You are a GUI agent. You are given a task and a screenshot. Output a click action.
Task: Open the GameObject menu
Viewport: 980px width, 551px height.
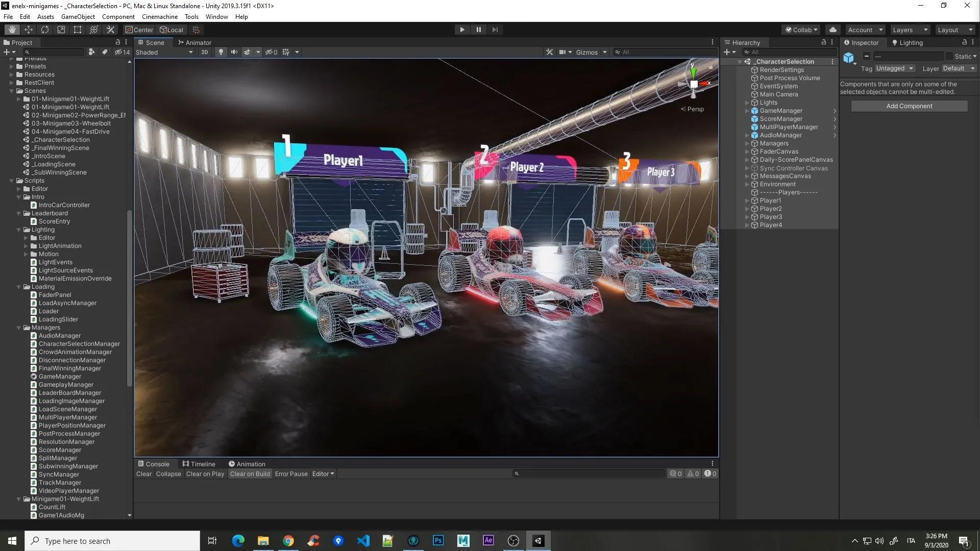[78, 17]
